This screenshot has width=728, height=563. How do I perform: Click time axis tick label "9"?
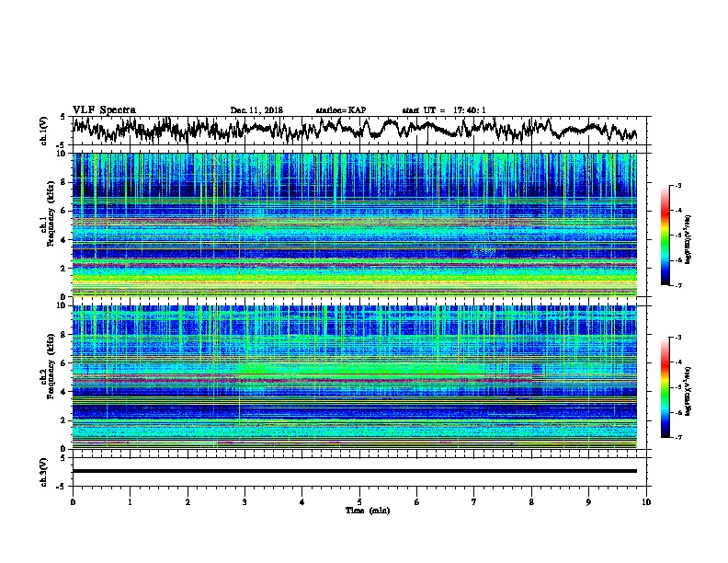pos(588,501)
